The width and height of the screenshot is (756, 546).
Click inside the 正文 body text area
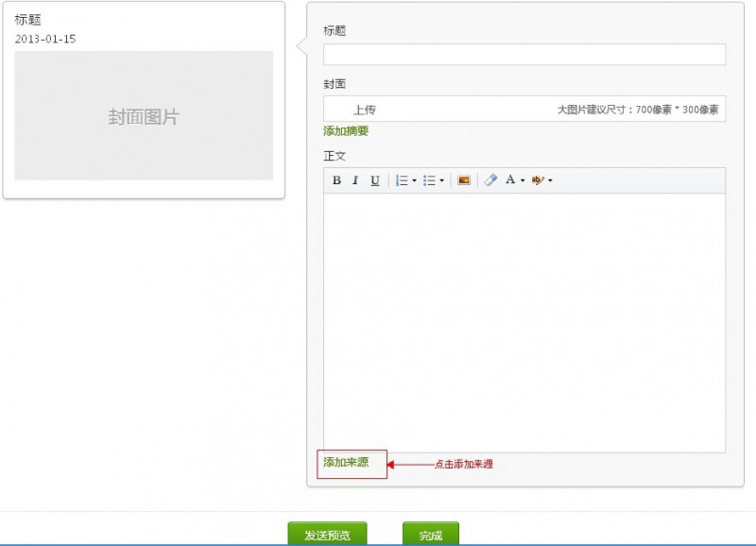point(524,323)
